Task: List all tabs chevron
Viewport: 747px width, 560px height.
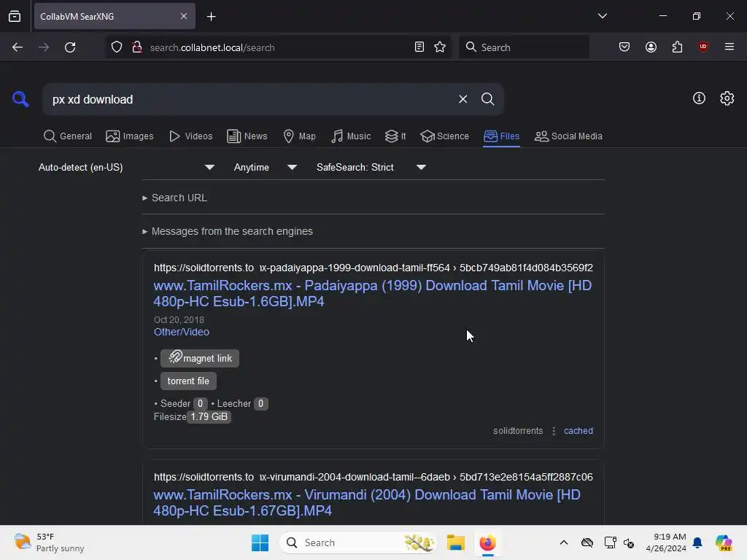Action: [602, 16]
